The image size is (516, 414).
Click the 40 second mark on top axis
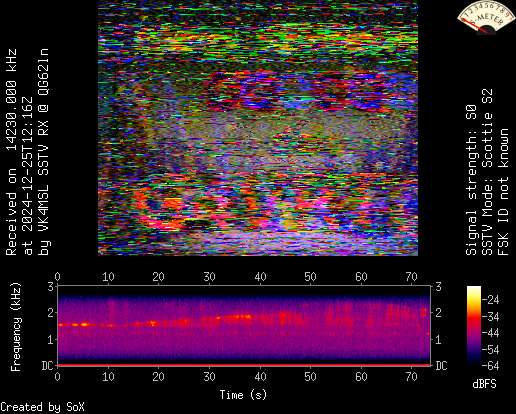pyautogui.click(x=260, y=277)
